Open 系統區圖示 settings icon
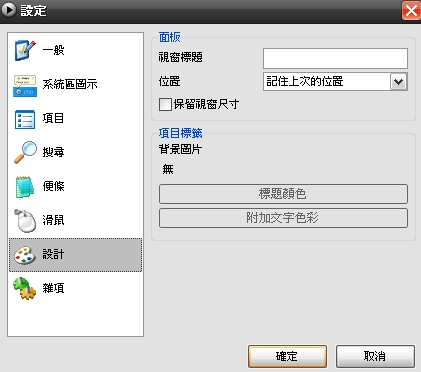Image resolution: width=421 pixels, height=372 pixels. (x=25, y=86)
